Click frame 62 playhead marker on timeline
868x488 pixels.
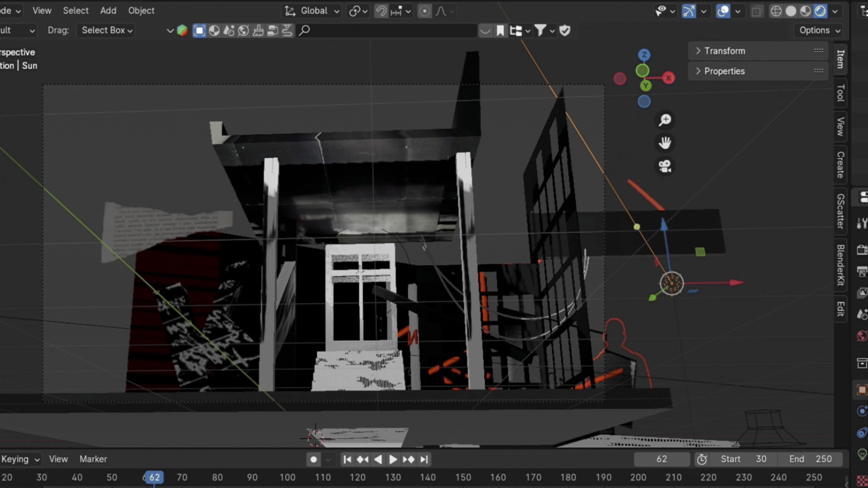coord(154,477)
